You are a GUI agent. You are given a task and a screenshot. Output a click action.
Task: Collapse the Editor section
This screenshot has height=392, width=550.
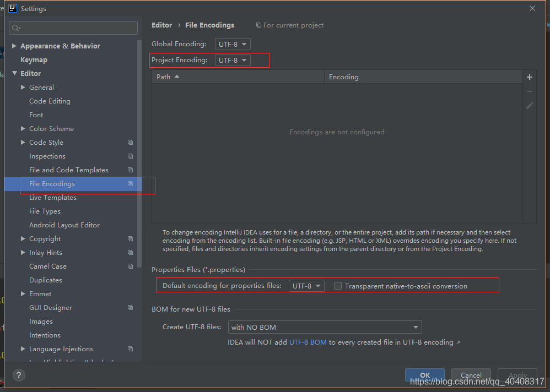14,73
